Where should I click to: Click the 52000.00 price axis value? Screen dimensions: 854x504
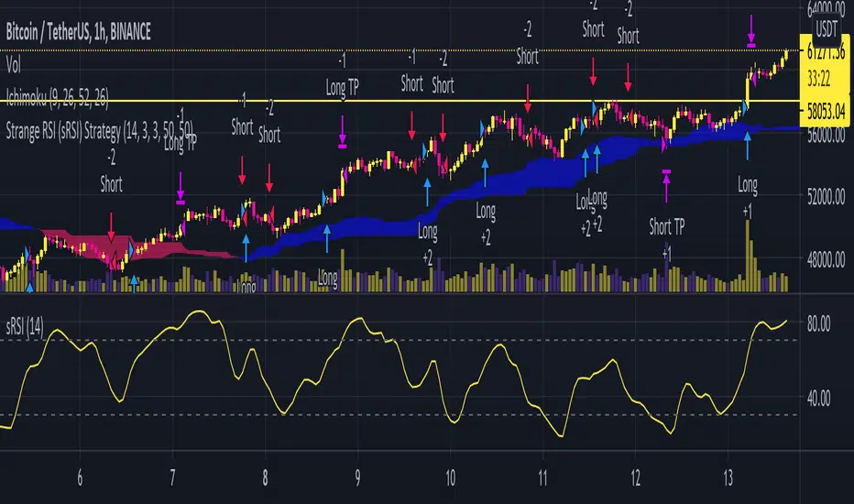pyautogui.click(x=826, y=196)
